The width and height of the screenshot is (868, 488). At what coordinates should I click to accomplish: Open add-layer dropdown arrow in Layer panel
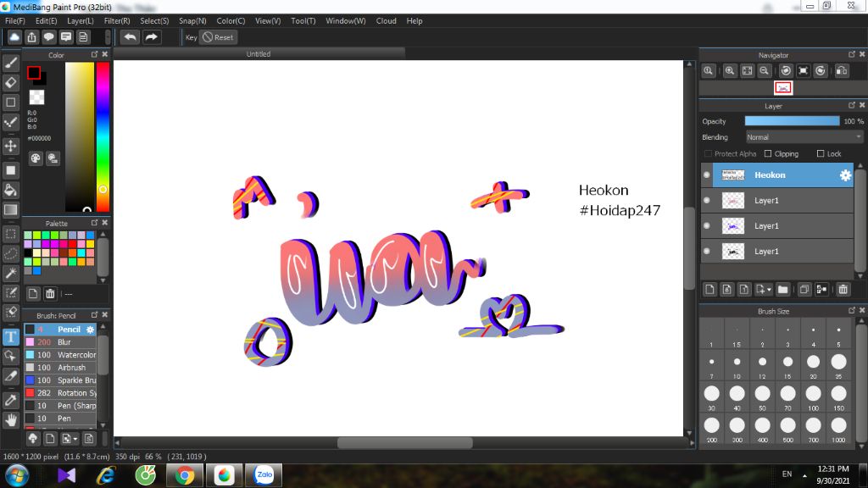click(x=769, y=290)
